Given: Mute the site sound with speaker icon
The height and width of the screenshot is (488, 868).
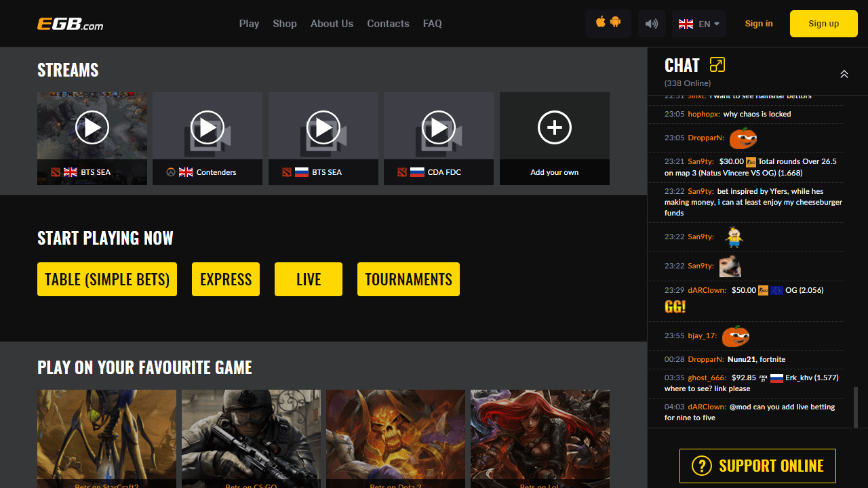Looking at the screenshot, I should (651, 24).
